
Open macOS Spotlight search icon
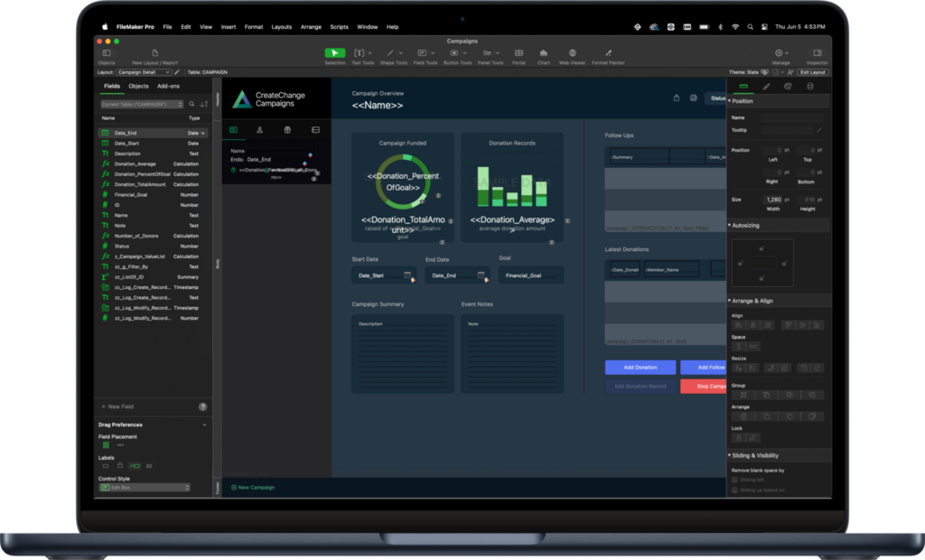click(750, 26)
